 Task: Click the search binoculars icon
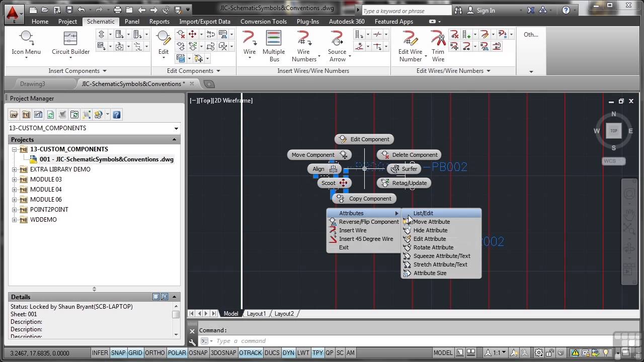(458, 10)
